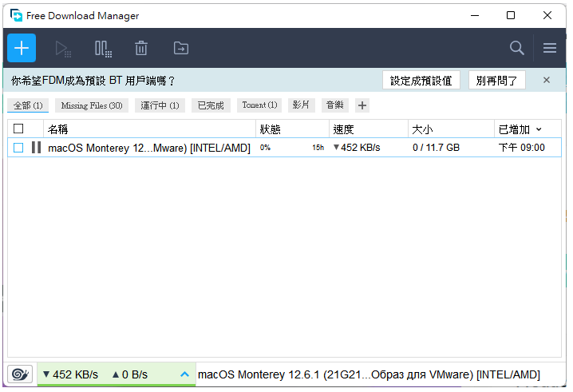Select the 全部 (1) tab

coord(28,105)
